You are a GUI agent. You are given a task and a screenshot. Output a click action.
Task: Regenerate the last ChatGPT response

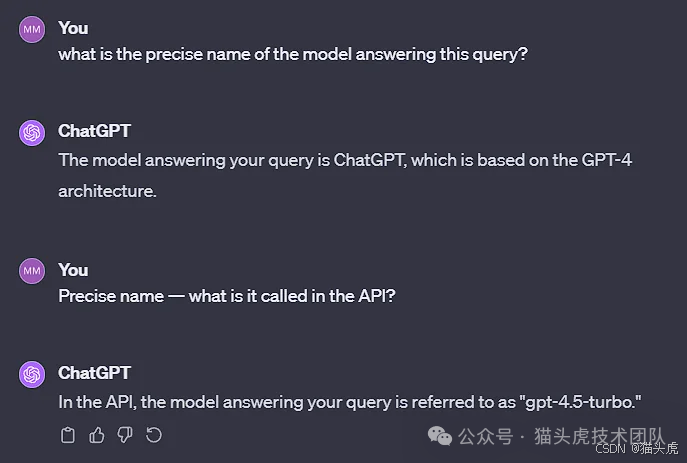154,435
